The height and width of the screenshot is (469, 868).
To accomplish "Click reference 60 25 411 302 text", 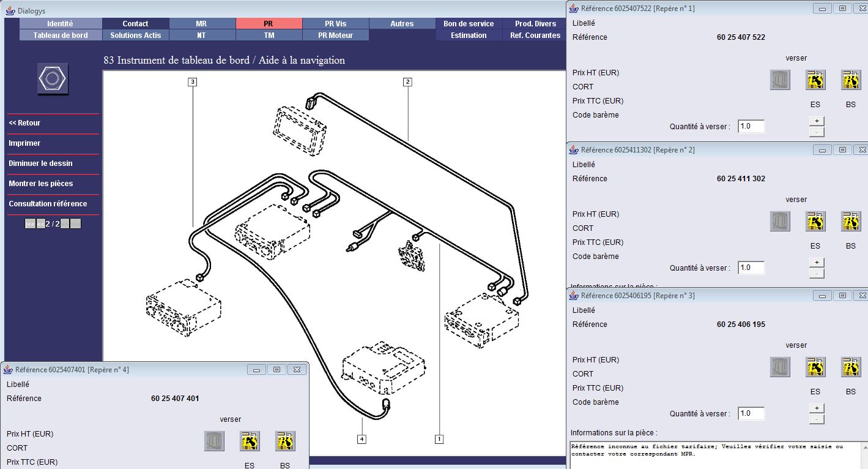I will pyautogui.click(x=741, y=179).
